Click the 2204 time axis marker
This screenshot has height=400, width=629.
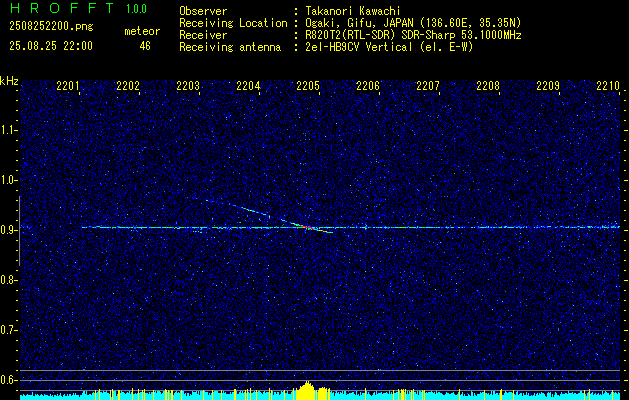(248, 85)
